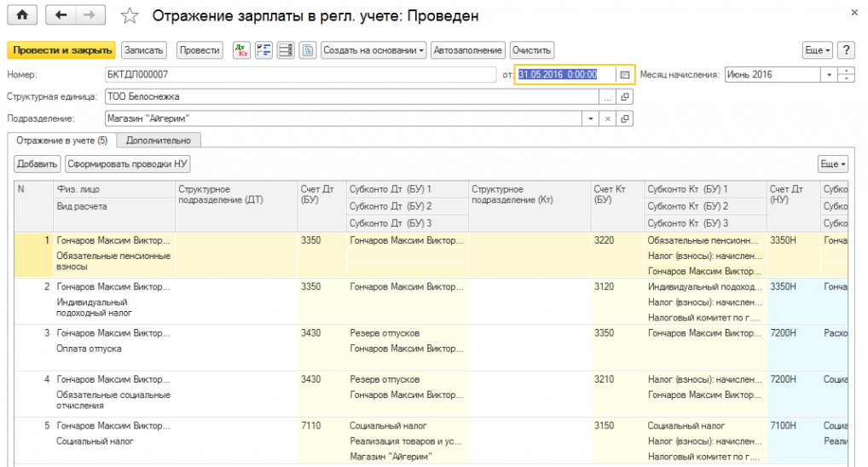The image size is (868, 467).
Task: Expand the Подразделение dropdown list
Action: coord(592,119)
